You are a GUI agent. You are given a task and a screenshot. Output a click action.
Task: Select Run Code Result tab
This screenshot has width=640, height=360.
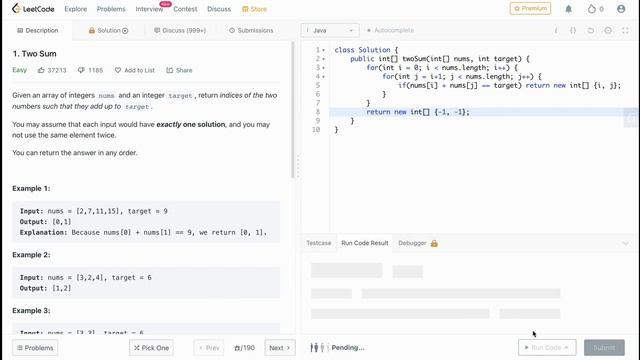[x=365, y=243]
